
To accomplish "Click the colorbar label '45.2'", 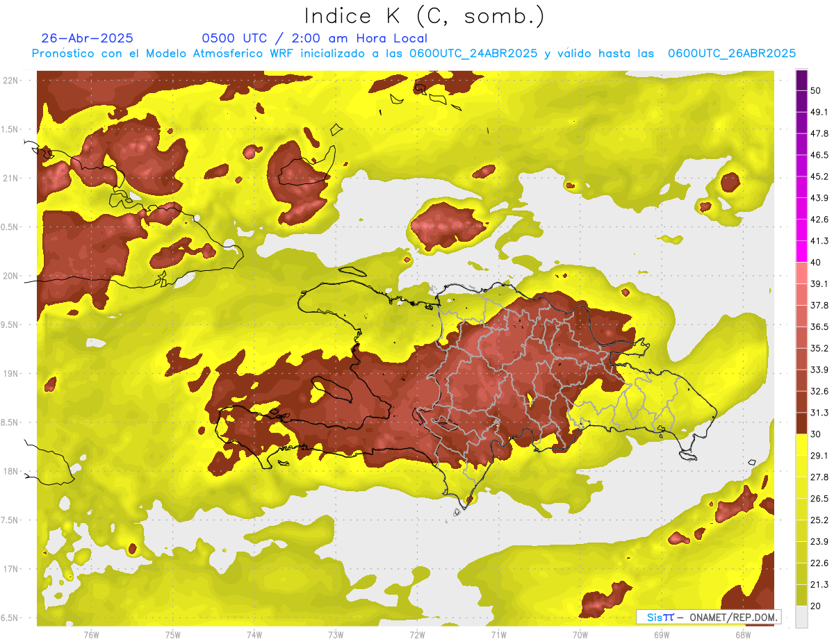I will tap(819, 176).
